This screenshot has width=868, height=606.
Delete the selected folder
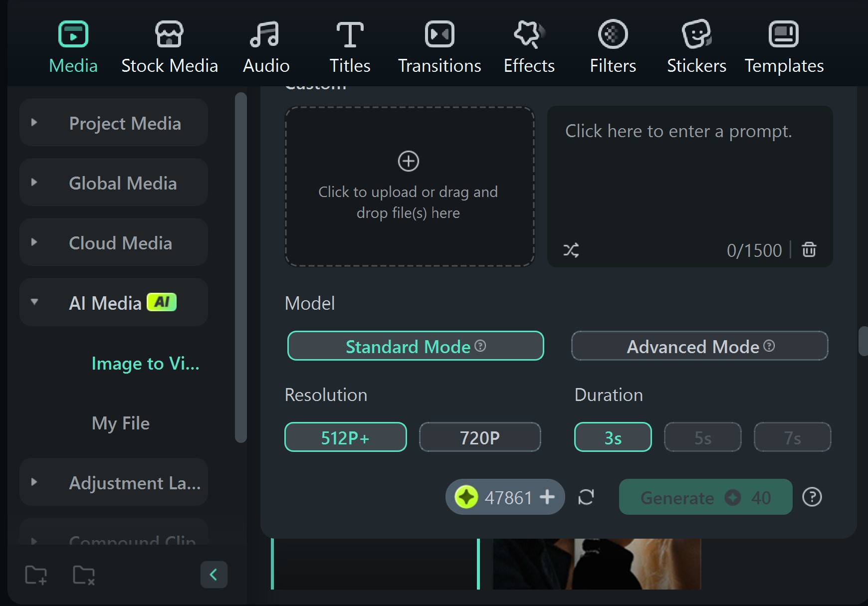pos(84,575)
